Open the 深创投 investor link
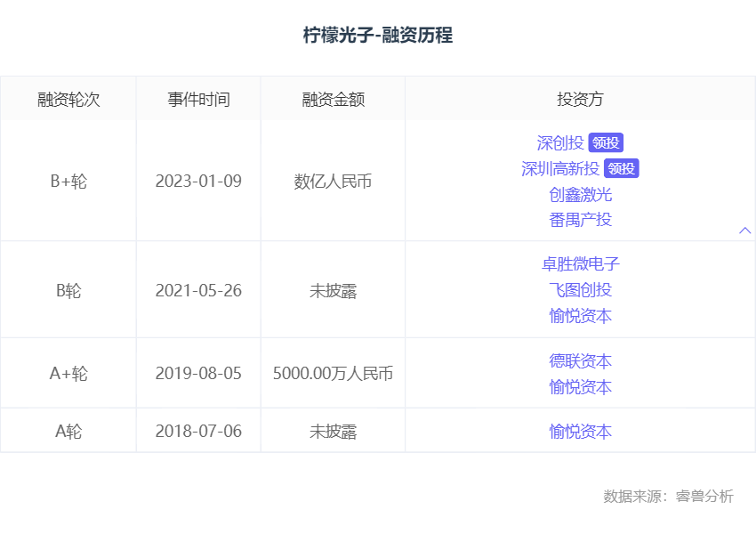The image size is (756, 534). pos(560,142)
